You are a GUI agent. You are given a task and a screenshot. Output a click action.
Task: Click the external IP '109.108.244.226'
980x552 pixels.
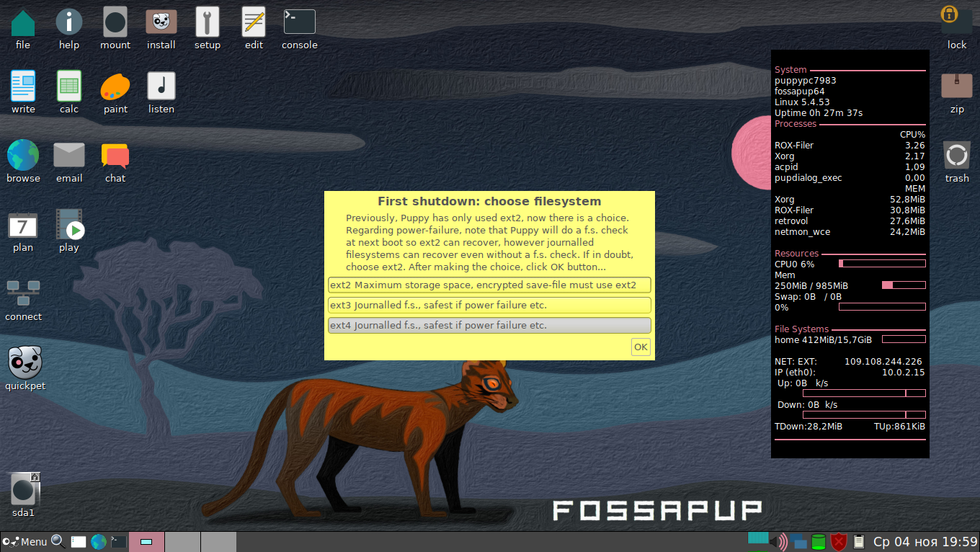pos(883,362)
